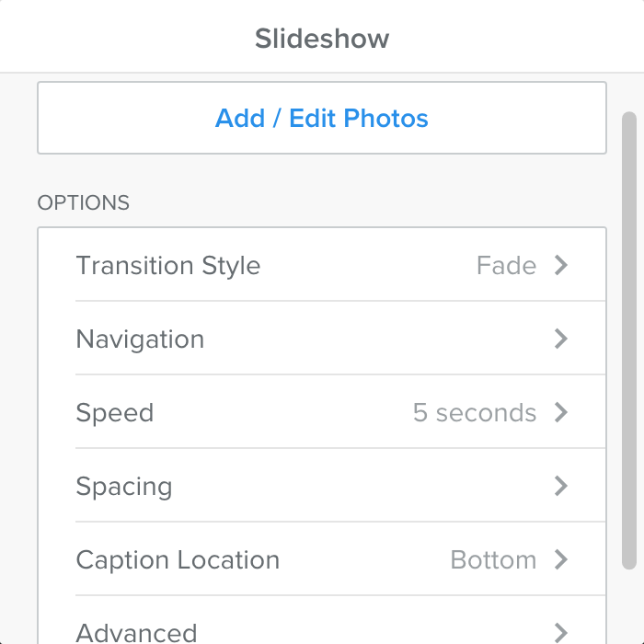This screenshot has height=644, width=644.
Task: Open the Advanced settings row
Action: click(136, 632)
